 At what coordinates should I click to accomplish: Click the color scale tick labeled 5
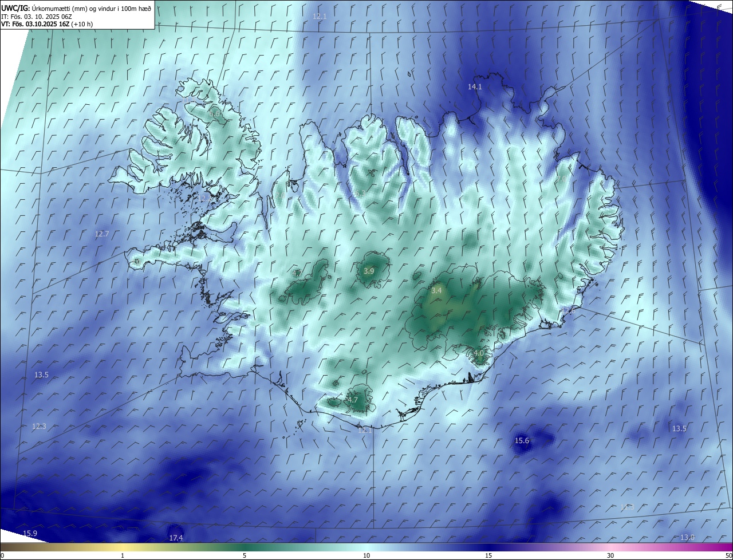pos(245,555)
